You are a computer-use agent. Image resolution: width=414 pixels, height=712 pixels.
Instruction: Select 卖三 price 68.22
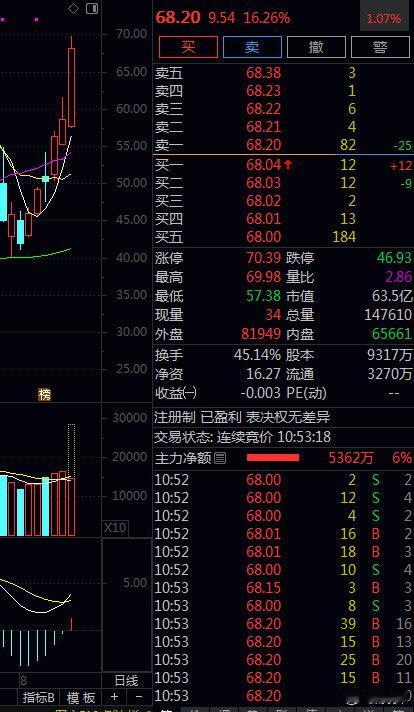263,109
